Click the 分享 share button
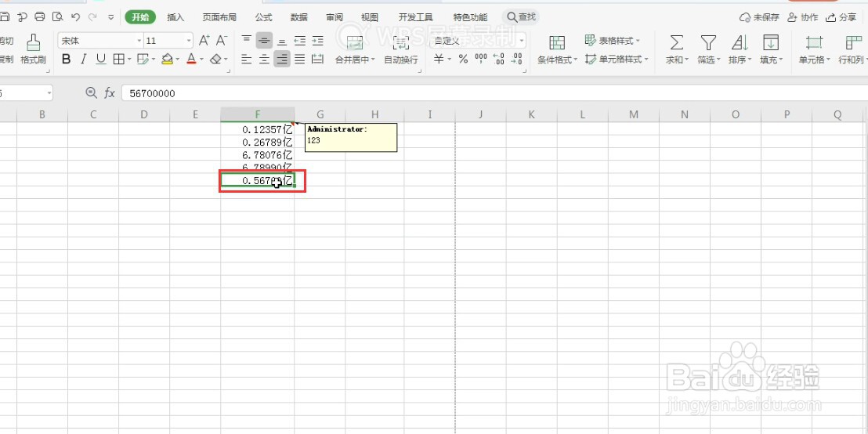Screen dimensions: 868x434 pos(841,17)
